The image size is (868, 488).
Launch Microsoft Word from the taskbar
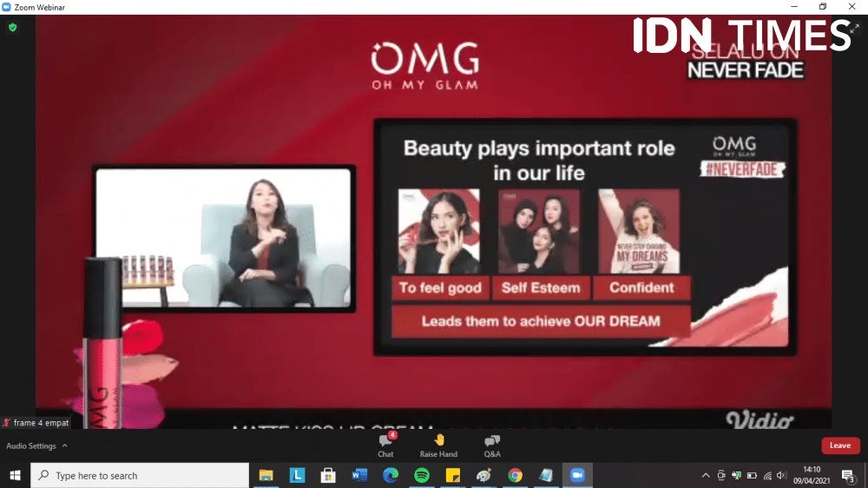point(359,476)
